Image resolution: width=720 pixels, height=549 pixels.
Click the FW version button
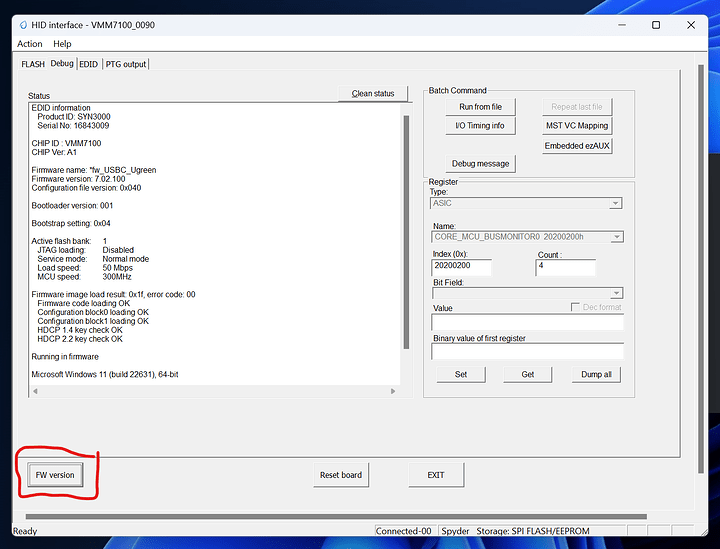(x=55, y=475)
